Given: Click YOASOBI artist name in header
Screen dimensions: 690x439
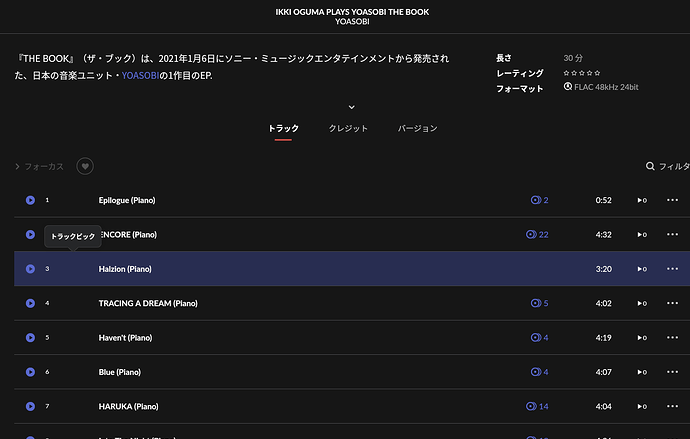Looking at the screenshot, I should coord(352,22).
